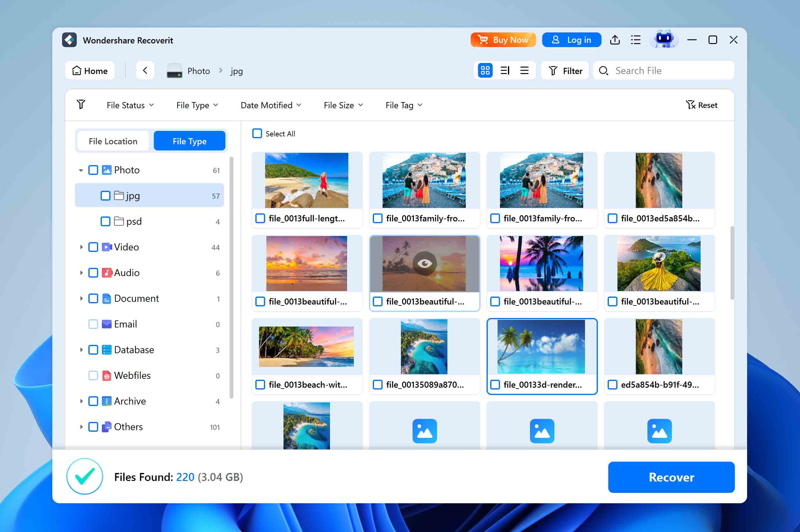Check the Video category checkbox
The image size is (800, 532).
(x=93, y=247)
